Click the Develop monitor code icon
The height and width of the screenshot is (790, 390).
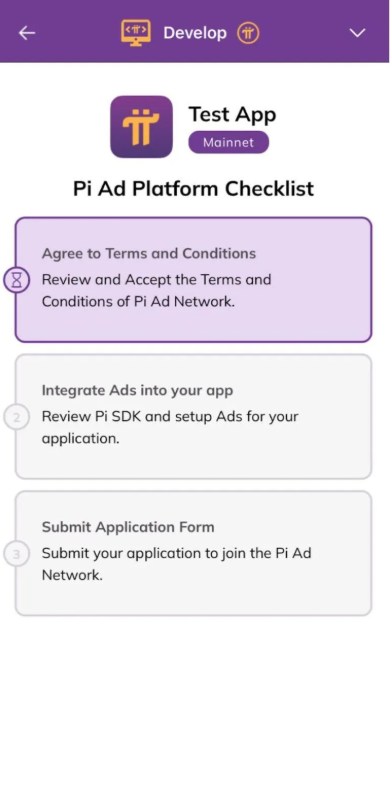coord(136,33)
